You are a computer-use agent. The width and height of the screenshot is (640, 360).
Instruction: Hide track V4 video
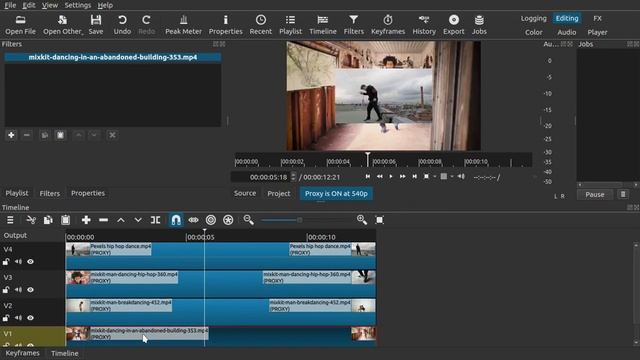31,262
